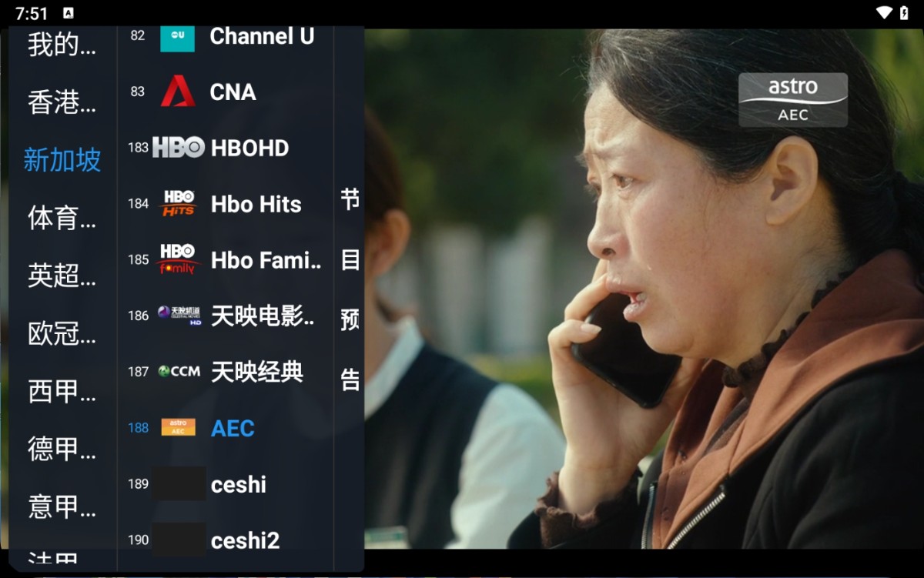Open the Wi-Fi status icon

coord(884,13)
